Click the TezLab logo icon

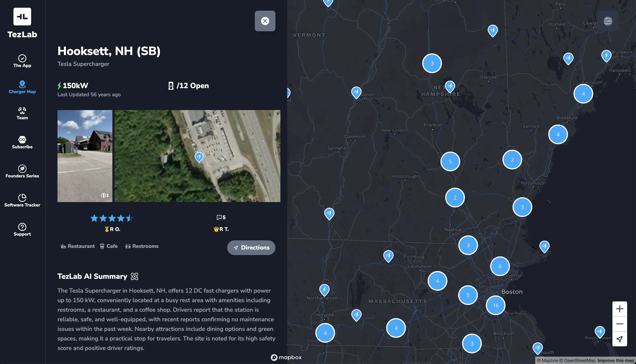point(22,17)
